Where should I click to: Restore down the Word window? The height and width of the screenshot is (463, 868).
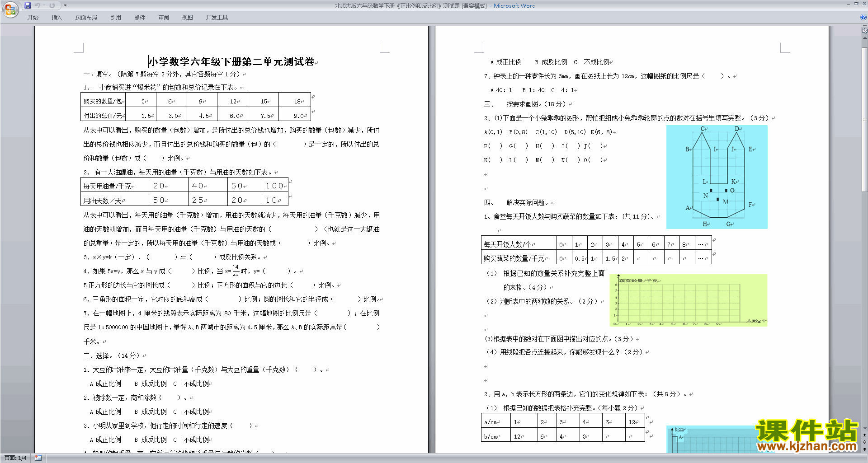(x=856, y=4)
